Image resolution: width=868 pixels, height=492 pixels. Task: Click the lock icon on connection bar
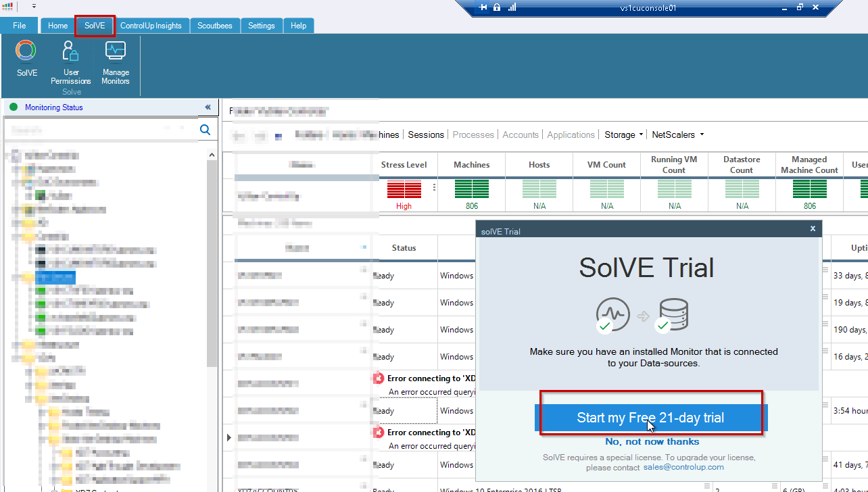[x=497, y=7]
